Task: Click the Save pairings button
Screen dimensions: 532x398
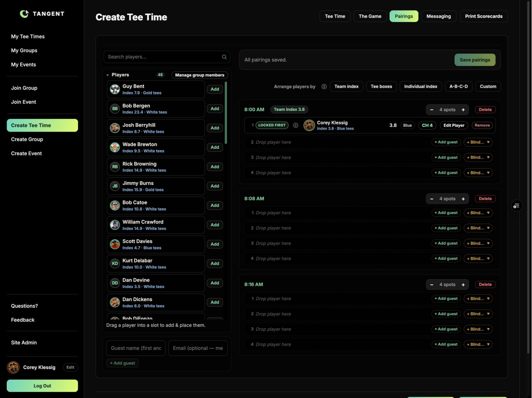Action: coord(475,60)
